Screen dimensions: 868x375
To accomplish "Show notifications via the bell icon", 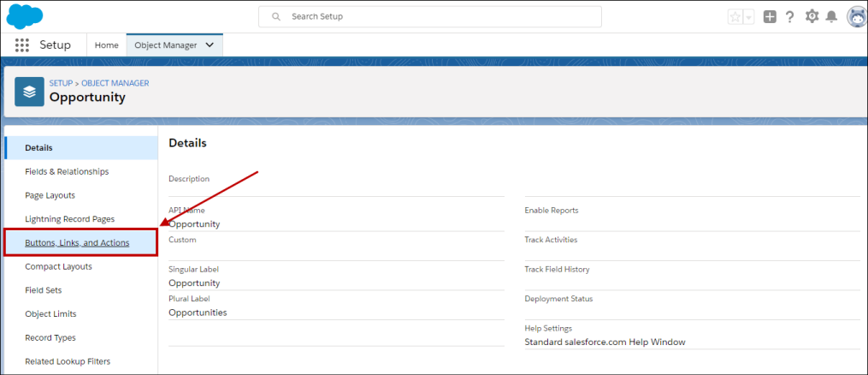I will click(x=831, y=17).
